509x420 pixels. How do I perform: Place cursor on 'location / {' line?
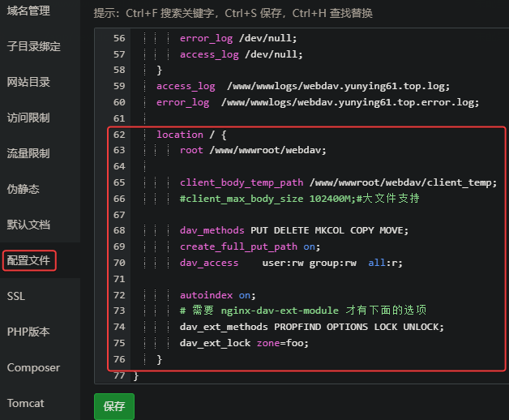pyautogui.click(x=191, y=135)
